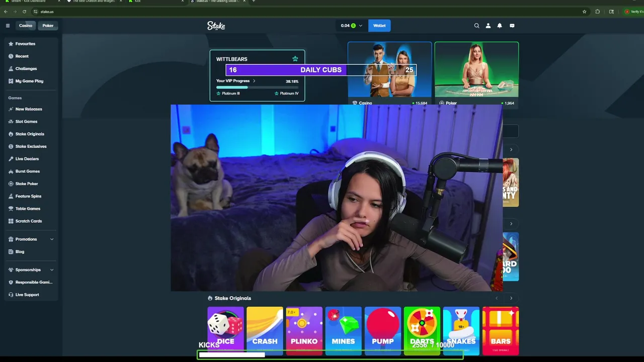644x362 pixels.
Task: Switch to the Casino tab in header
Action: 26,26
